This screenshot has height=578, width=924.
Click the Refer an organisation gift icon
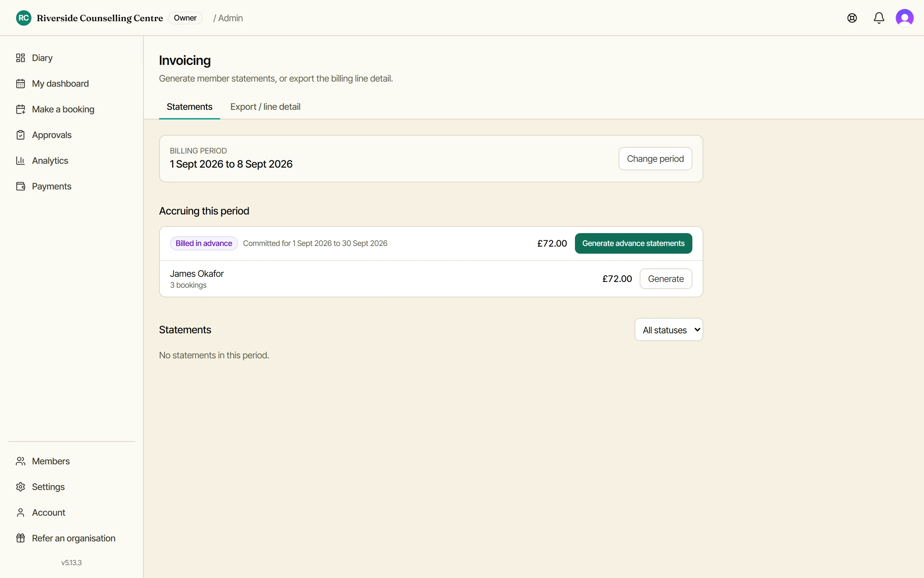click(21, 538)
